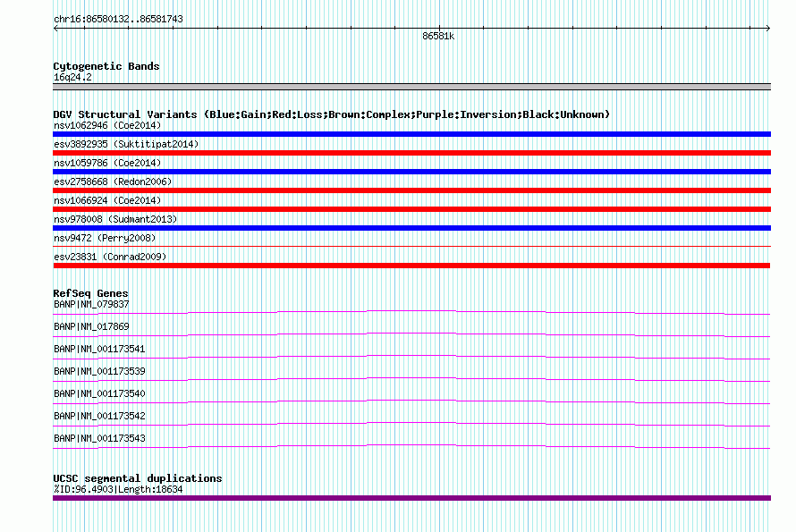Open the DGV Structural Variants track title
This screenshot has height=532, width=796.
[332, 114]
